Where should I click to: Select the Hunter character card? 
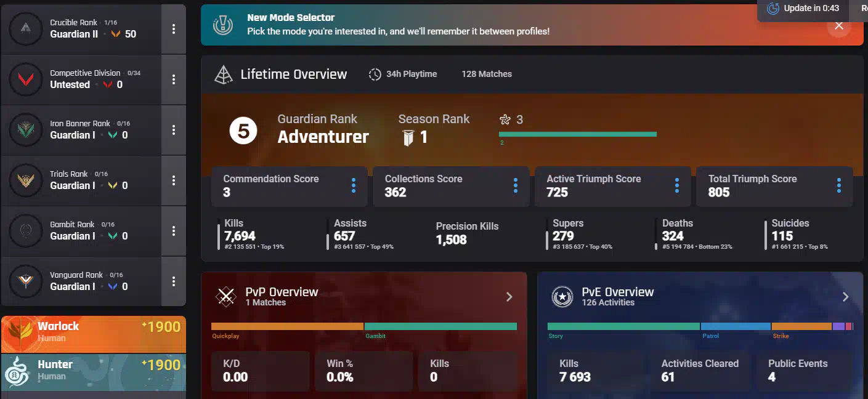[94, 373]
